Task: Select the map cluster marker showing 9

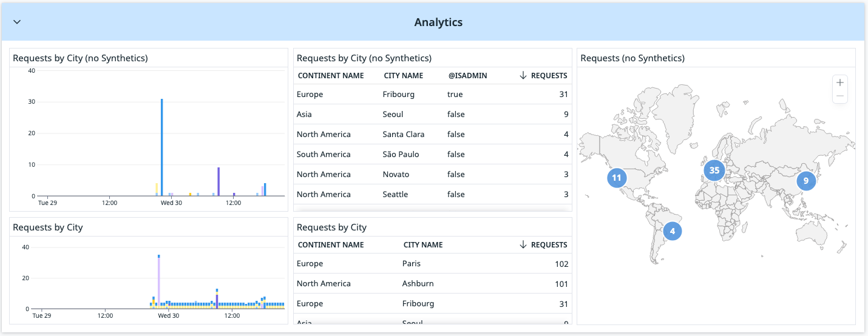Action: coord(806,180)
